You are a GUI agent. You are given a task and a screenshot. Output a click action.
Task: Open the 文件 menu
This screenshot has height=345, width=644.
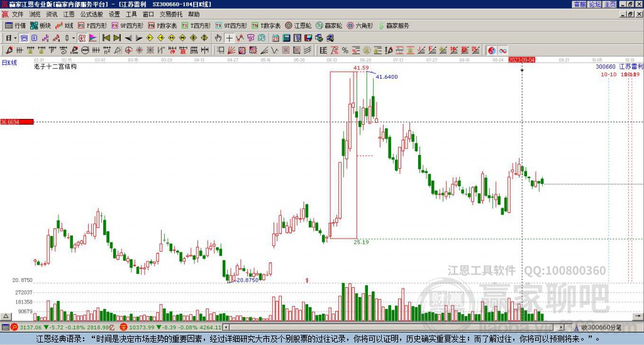[18, 14]
